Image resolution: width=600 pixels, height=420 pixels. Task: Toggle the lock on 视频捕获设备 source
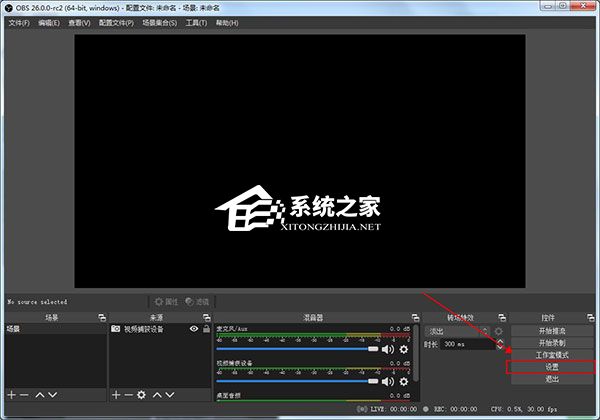pos(207,329)
